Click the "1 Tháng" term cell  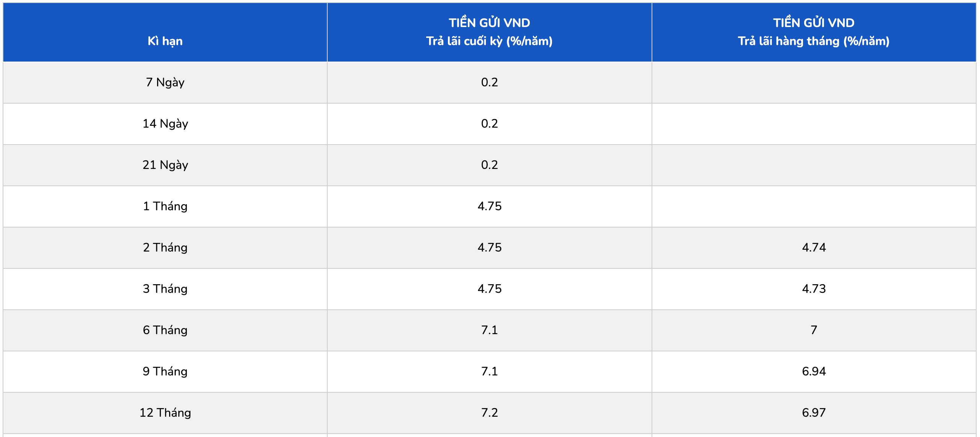click(x=165, y=206)
